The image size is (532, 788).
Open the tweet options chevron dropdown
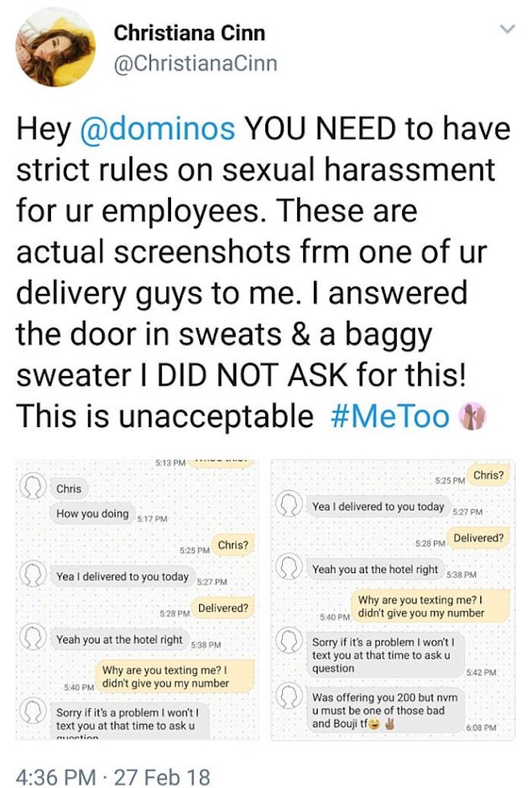tap(508, 29)
